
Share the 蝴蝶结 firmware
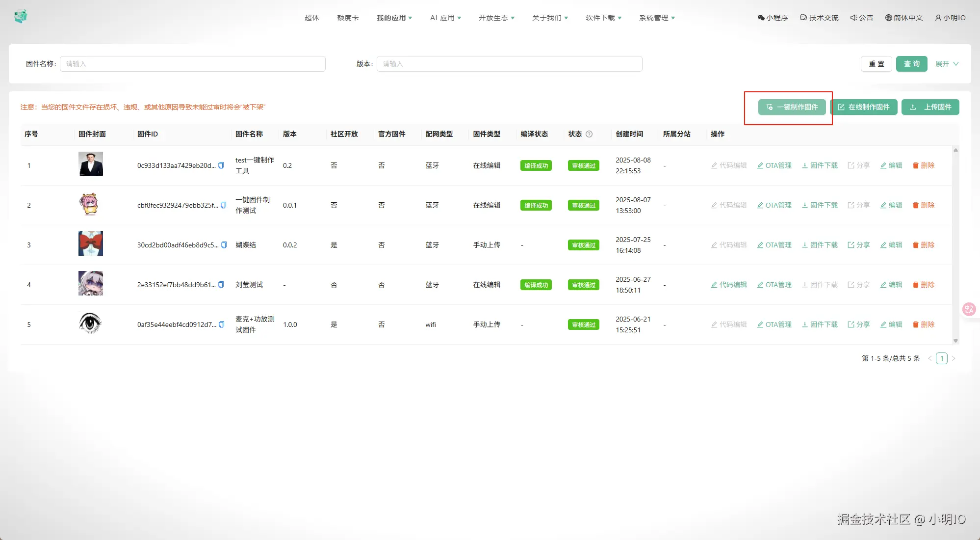pyautogui.click(x=858, y=245)
